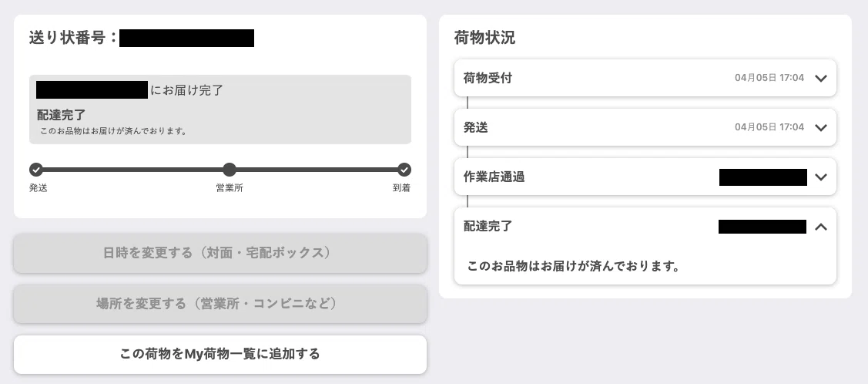The width and height of the screenshot is (868, 384).
Task: Collapse the 配達完了 status chevron
Action: tap(821, 227)
